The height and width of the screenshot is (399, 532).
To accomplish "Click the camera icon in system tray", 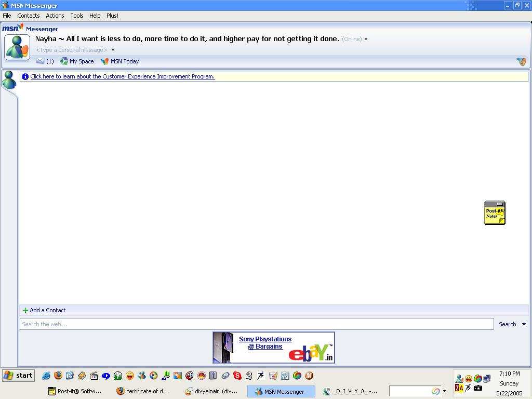I will click(x=478, y=388).
